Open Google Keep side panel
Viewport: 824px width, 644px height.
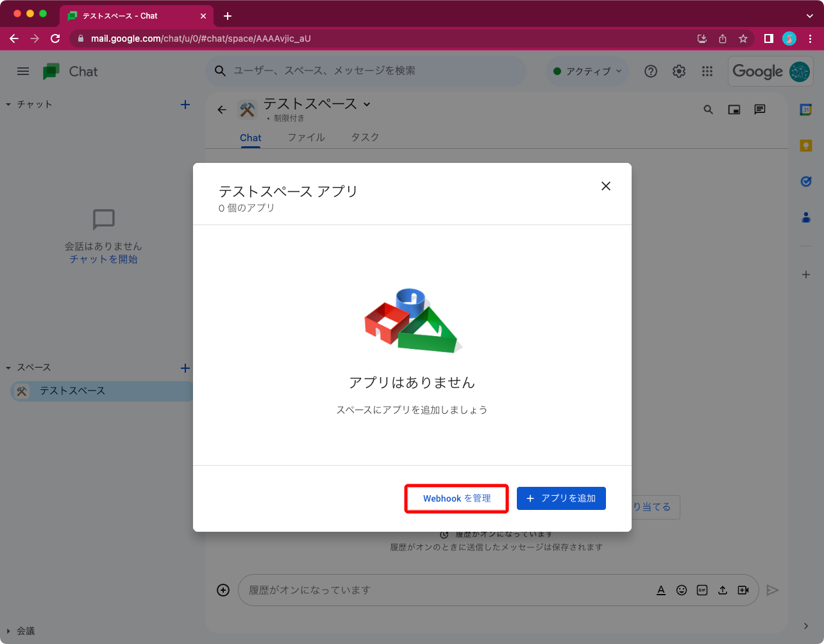pos(806,146)
